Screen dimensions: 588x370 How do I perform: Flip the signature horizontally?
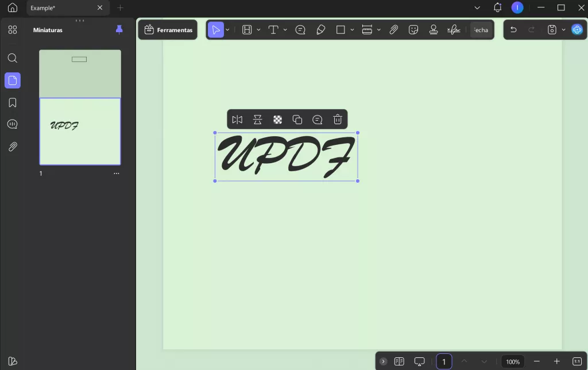coord(237,120)
